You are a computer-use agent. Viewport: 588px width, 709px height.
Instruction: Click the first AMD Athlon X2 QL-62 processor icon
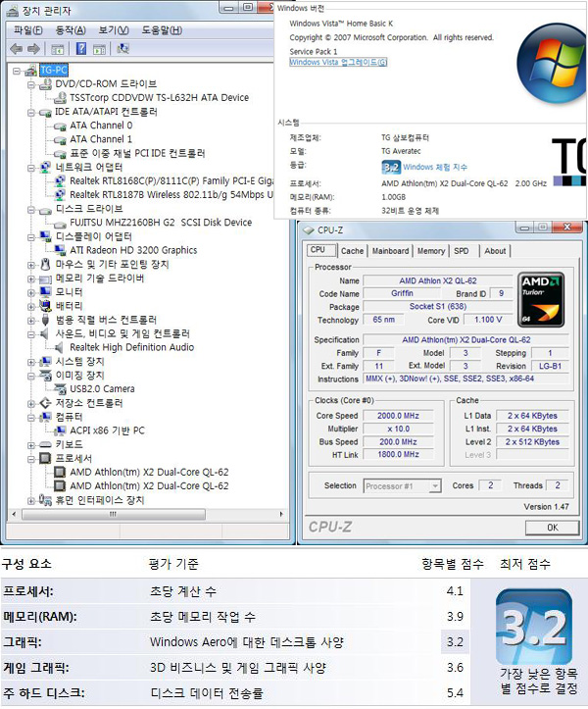(60, 472)
